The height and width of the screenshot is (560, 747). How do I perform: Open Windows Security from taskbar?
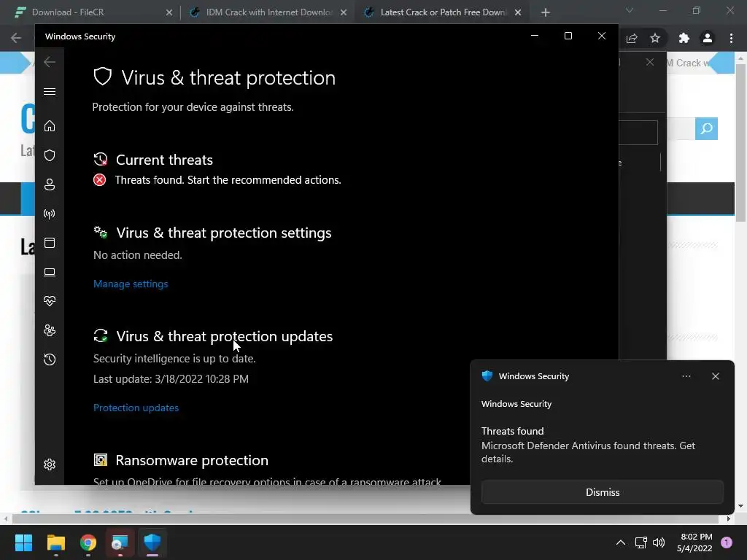(152, 542)
